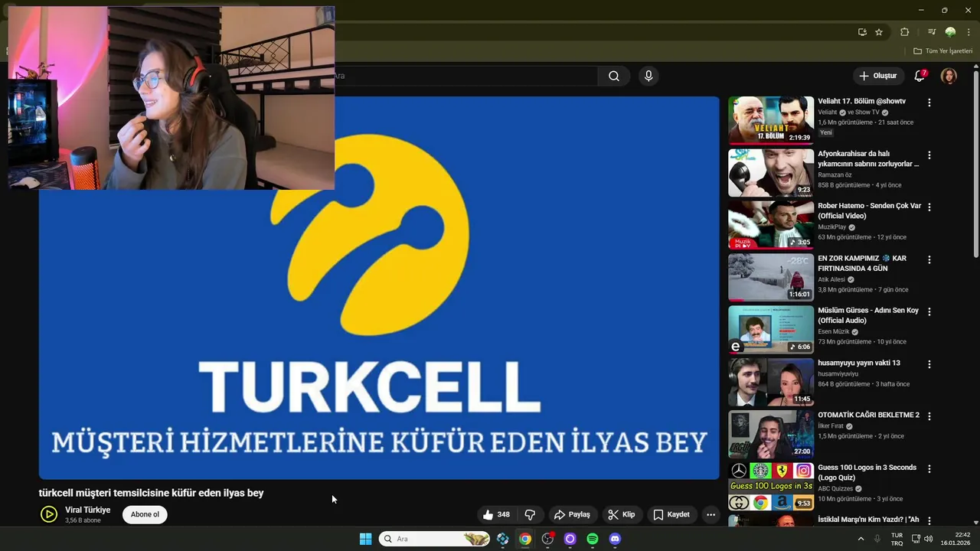
Task: Open blue diamond app in taskbar
Action: 502,539
